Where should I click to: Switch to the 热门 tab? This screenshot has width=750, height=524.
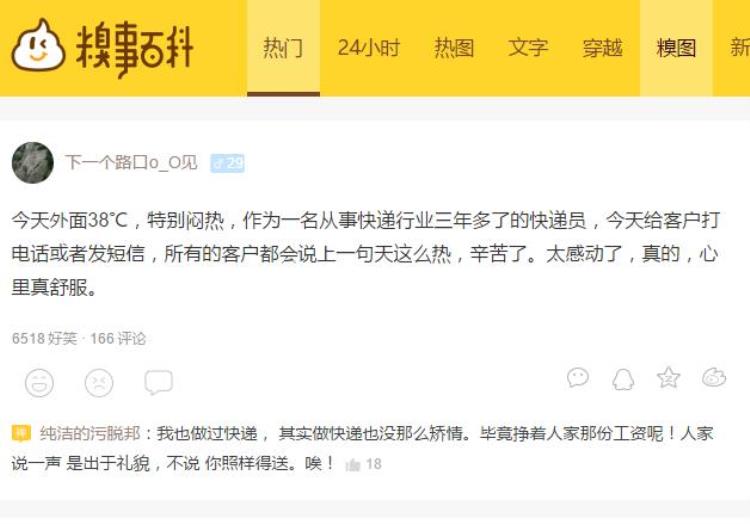(x=283, y=48)
